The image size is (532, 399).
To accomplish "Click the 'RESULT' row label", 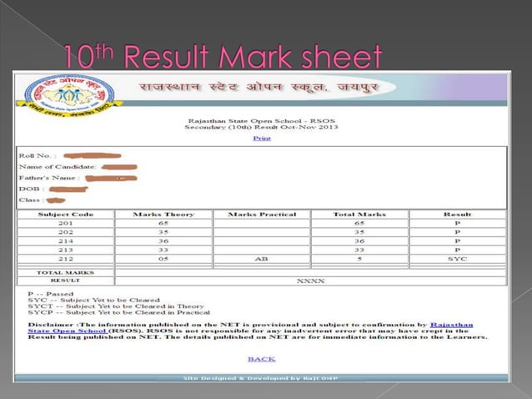I will point(66,280).
